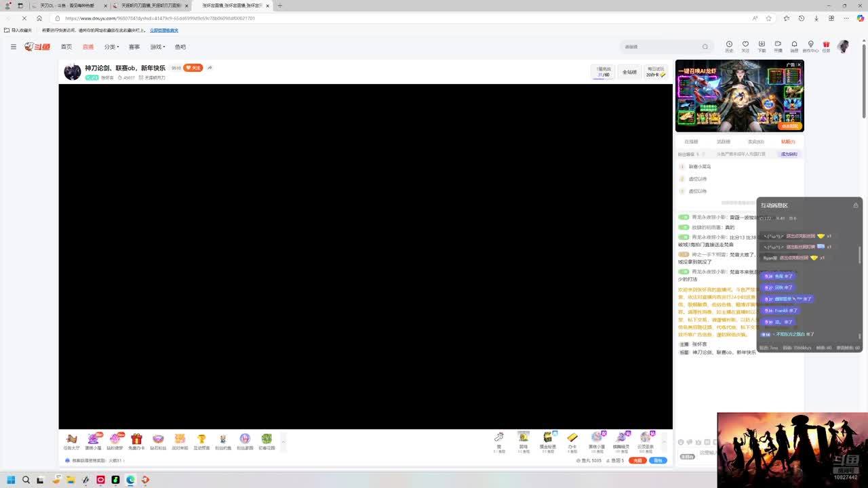Click the 下载 download icon in header
The height and width of the screenshot is (488, 868).
(x=762, y=45)
